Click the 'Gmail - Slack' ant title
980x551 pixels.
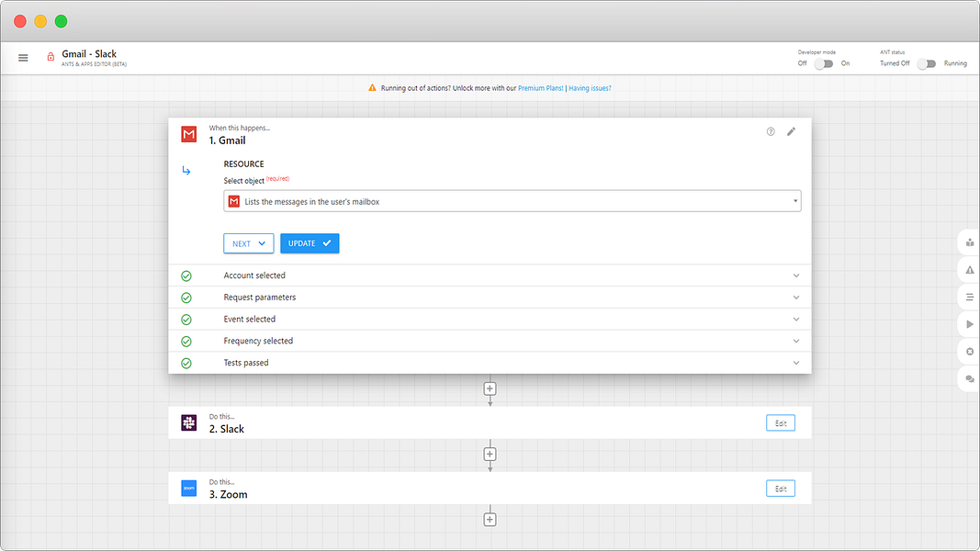tap(89, 54)
